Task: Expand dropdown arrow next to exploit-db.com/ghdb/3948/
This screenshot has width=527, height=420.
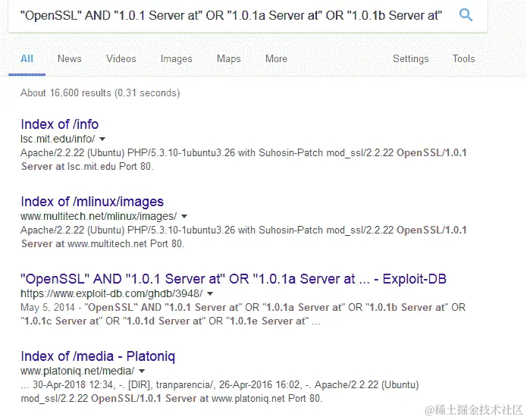Action: (210, 293)
